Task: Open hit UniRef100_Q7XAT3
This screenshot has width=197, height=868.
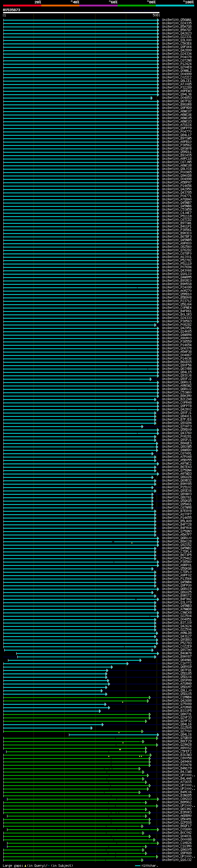Action: (x=177, y=426)
